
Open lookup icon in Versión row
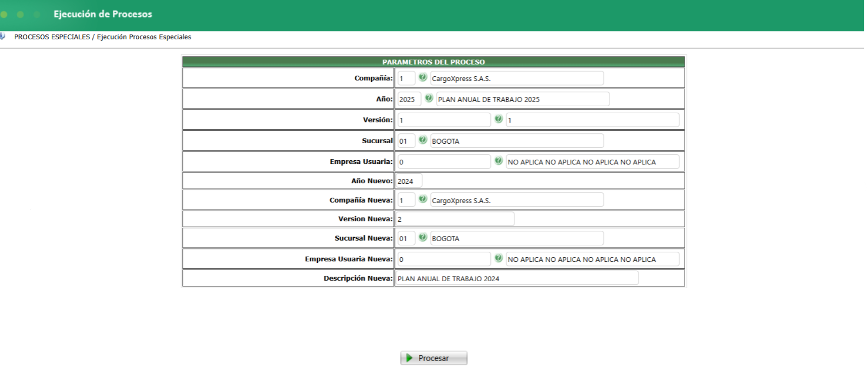point(498,119)
